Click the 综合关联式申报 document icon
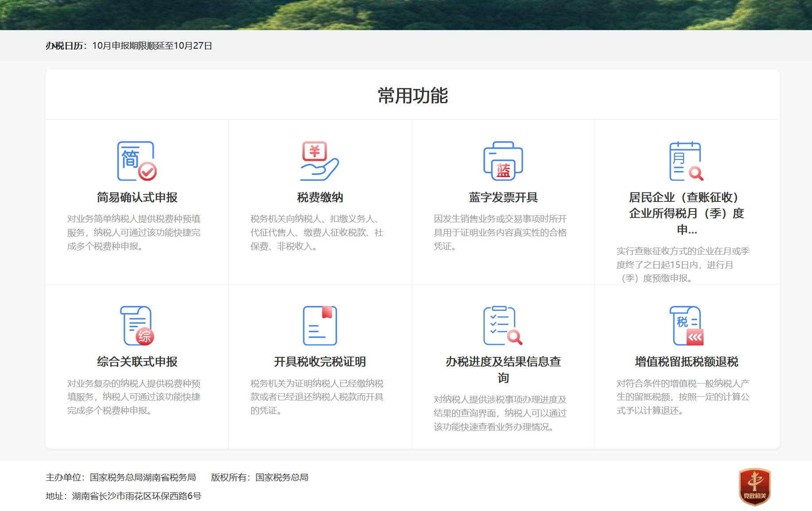The image size is (812, 511). coord(137,326)
